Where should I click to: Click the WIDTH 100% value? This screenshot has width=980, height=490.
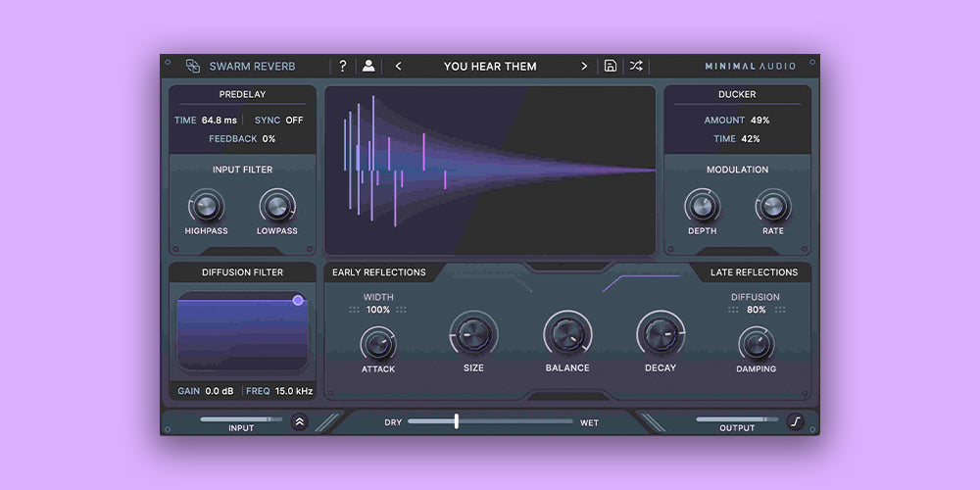(x=378, y=310)
